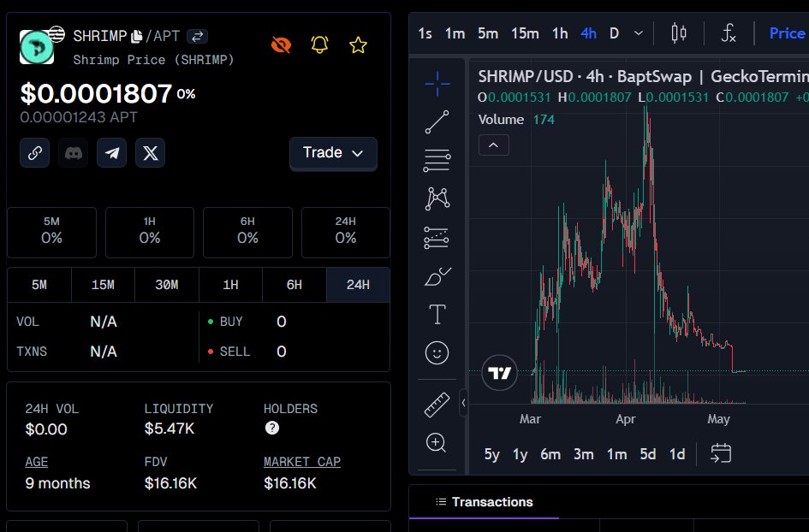809x532 pixels.
Task: Set chart interval to 1h
Action: click(x=560, y=34)
